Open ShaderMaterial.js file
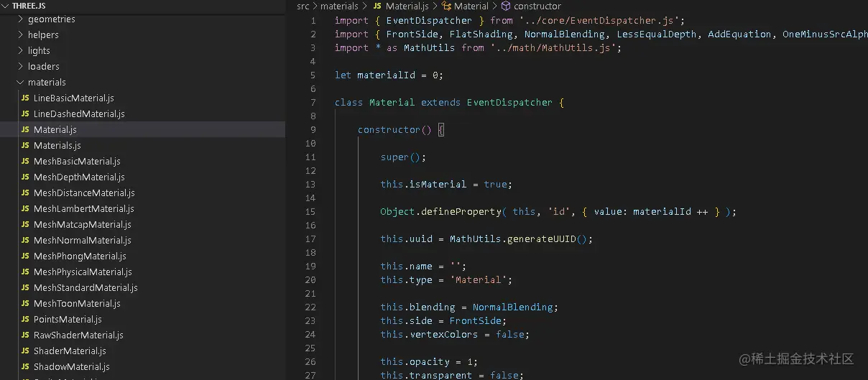Image resolution: width=868 pixels, height=380 pixels. tap(70, 351)
